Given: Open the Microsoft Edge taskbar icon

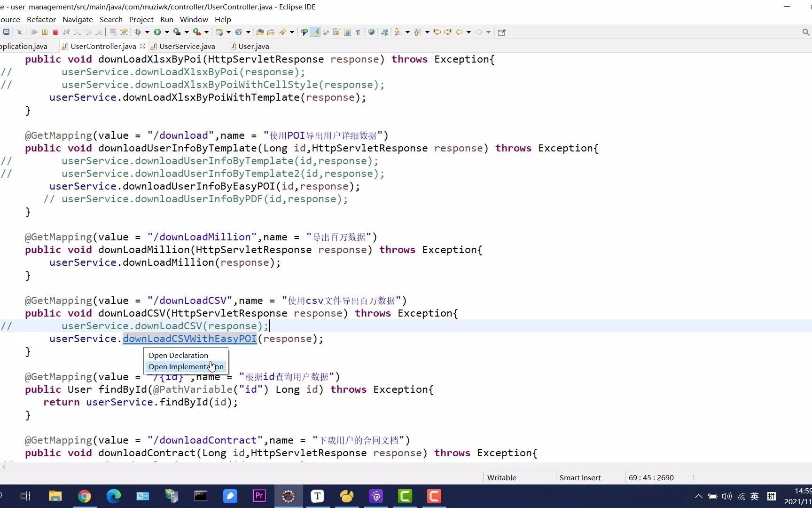Looking at the screenshot, I should 113,496.
